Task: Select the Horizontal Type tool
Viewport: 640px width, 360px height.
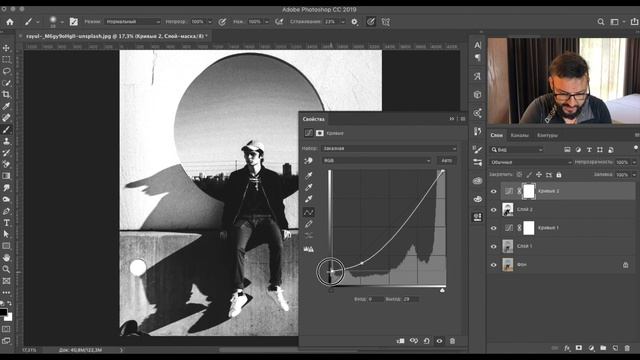Action: [6, 223]
